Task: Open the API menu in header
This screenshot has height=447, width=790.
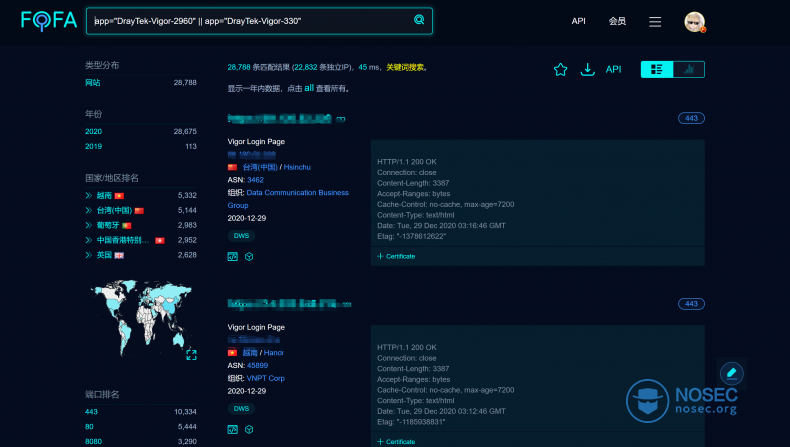Action: 578,21
